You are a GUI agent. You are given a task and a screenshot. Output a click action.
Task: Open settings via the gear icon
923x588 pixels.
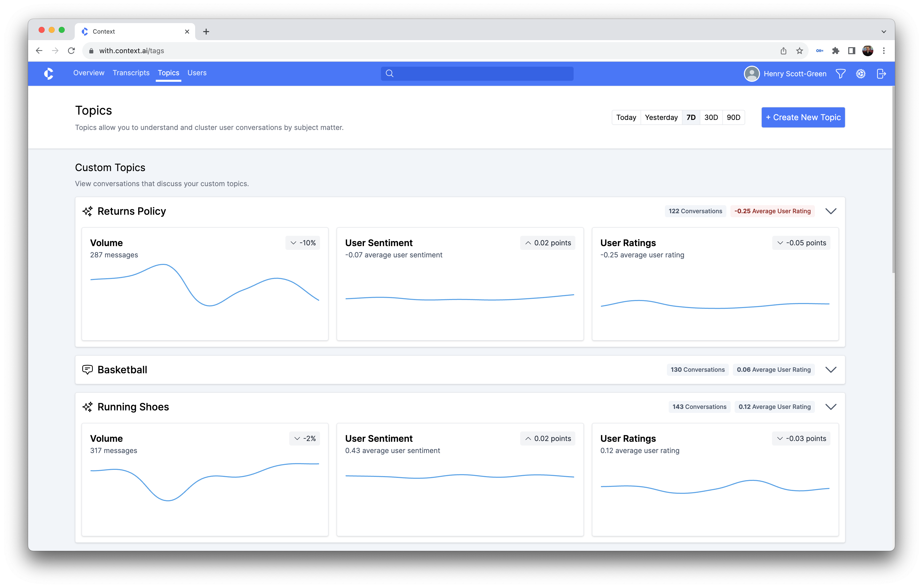click(861, 73)
